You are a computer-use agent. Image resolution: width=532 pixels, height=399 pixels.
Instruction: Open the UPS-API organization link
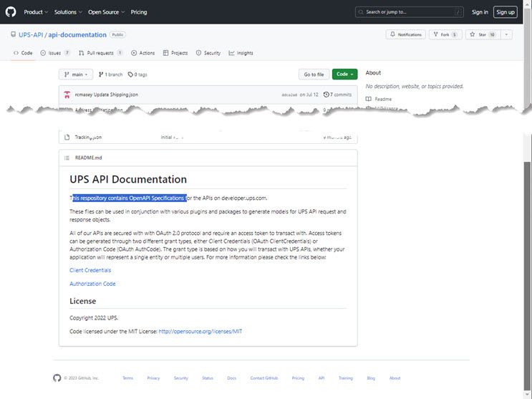pos(31,34)
